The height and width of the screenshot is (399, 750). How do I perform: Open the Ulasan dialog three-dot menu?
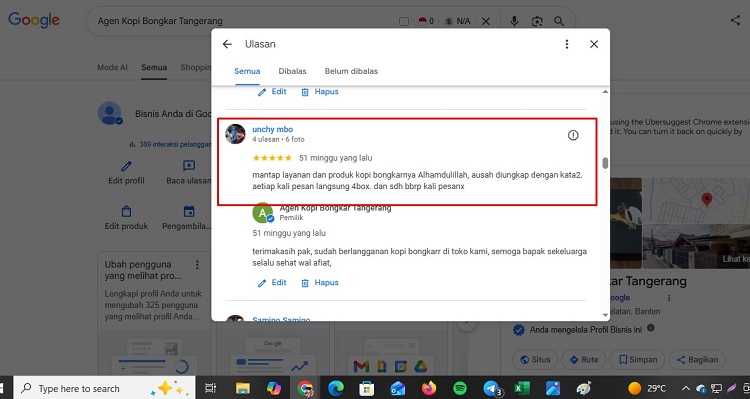click(567, 44)
